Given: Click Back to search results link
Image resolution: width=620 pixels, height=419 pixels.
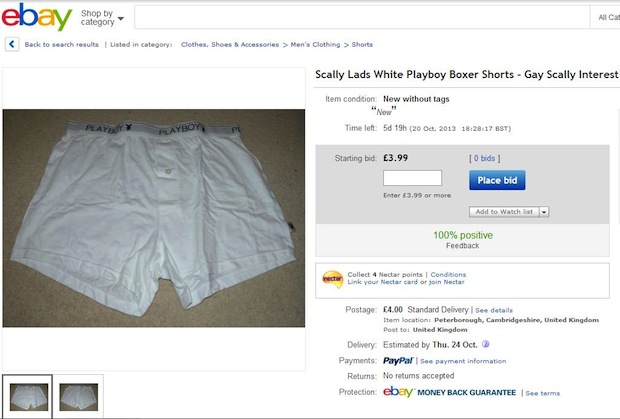Looking at the screenshot, I should tap(61, 44).
